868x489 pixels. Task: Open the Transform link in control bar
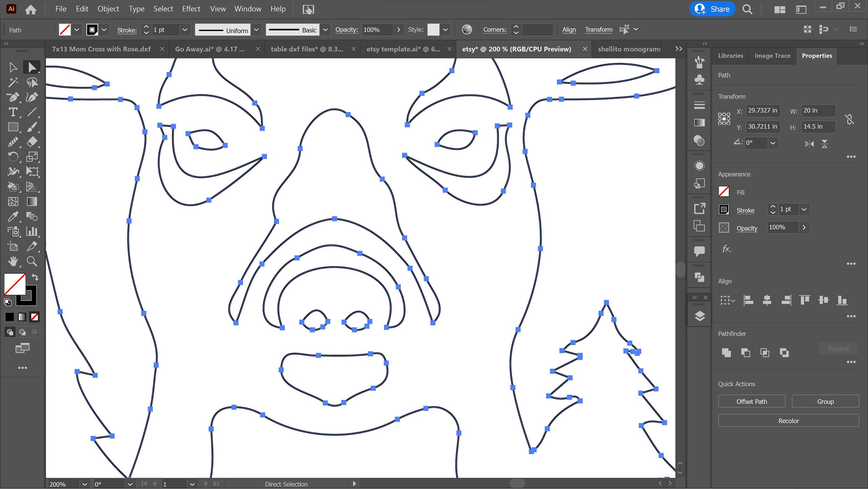pos(599,30)
